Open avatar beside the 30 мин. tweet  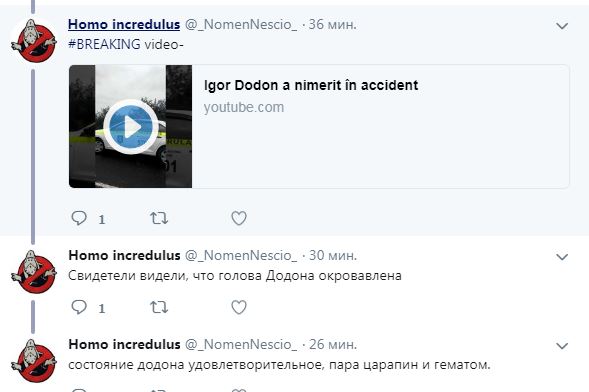34,272
